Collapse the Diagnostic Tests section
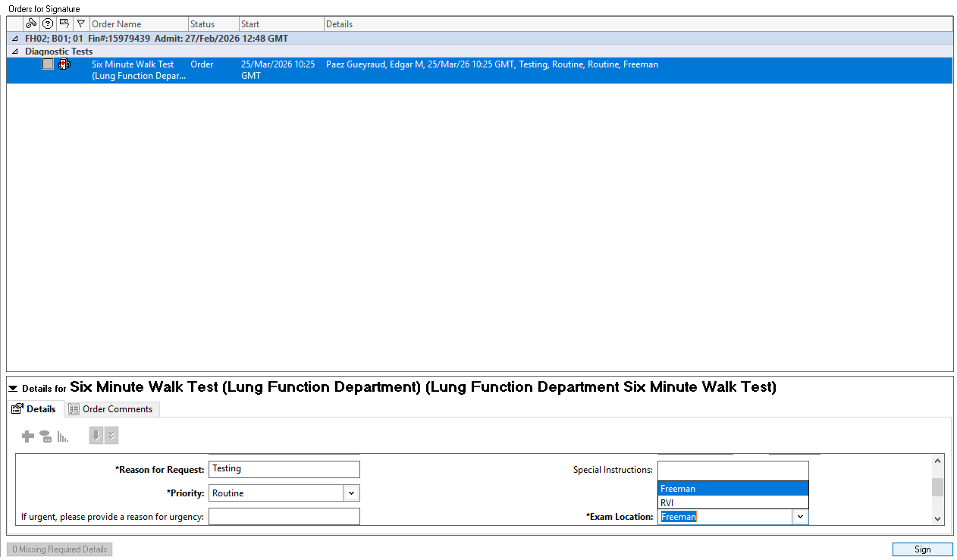This screenshot has width=957, height=560. [x=15, y=52]
